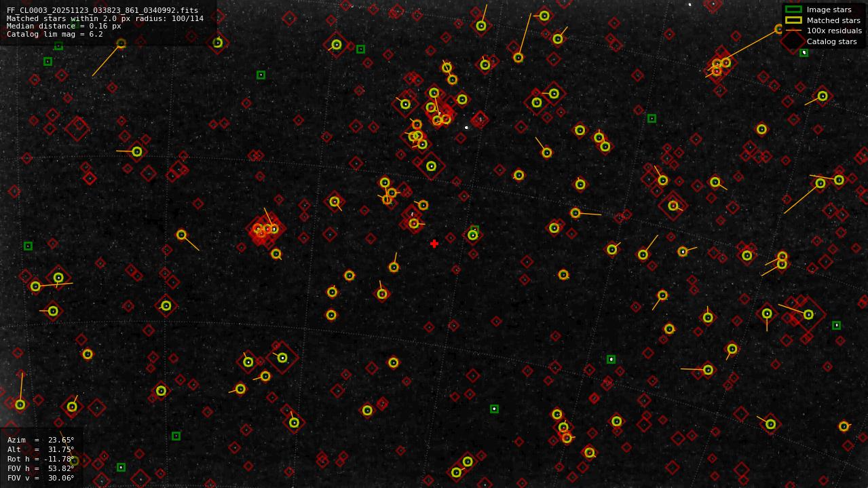Select the 'Image stars' legend label
The image size is (868, 488).
point(829,10)
